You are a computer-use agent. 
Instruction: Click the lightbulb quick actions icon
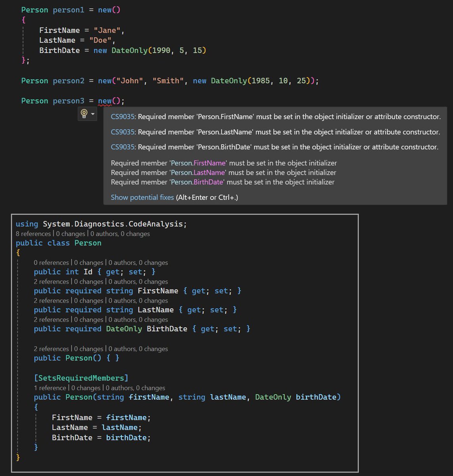[x=84, y=114]
